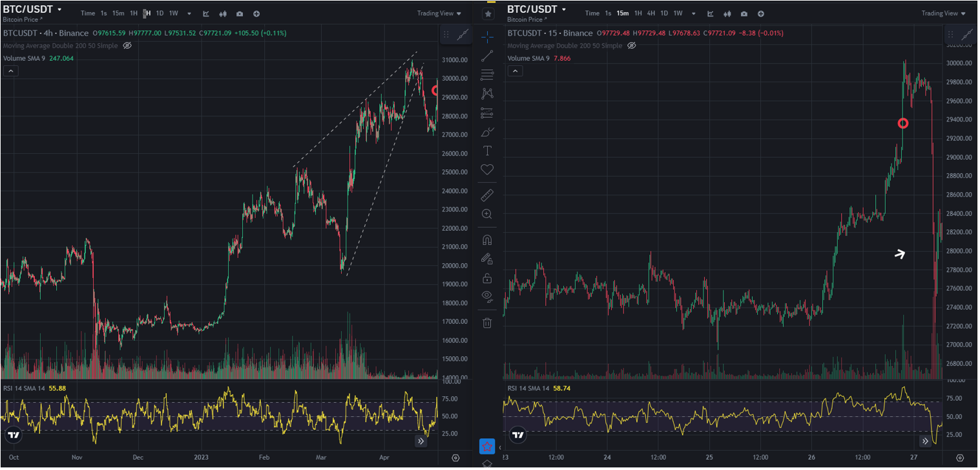The height and width of the screenshot is (470, 980).
Task: Open the object tree layers icon
Action: tap(487, 464)
